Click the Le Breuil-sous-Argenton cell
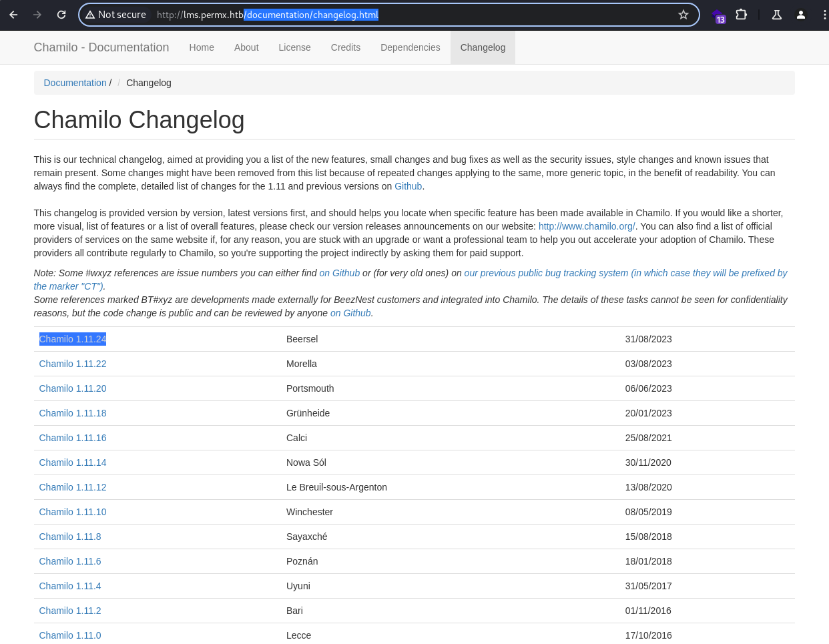 pyautogui.click(x=336, y=487)
